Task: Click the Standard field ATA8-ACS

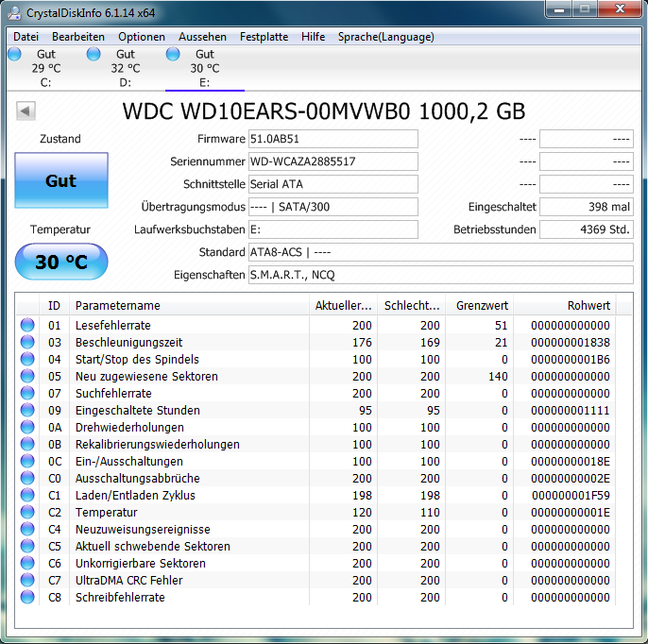Action: tap(441, 252)
